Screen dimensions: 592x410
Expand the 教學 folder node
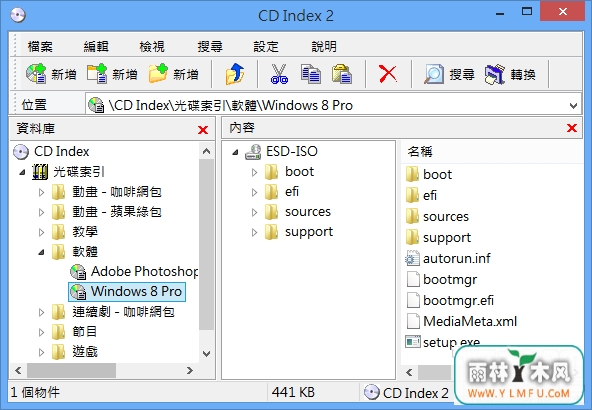coord(42,233)
